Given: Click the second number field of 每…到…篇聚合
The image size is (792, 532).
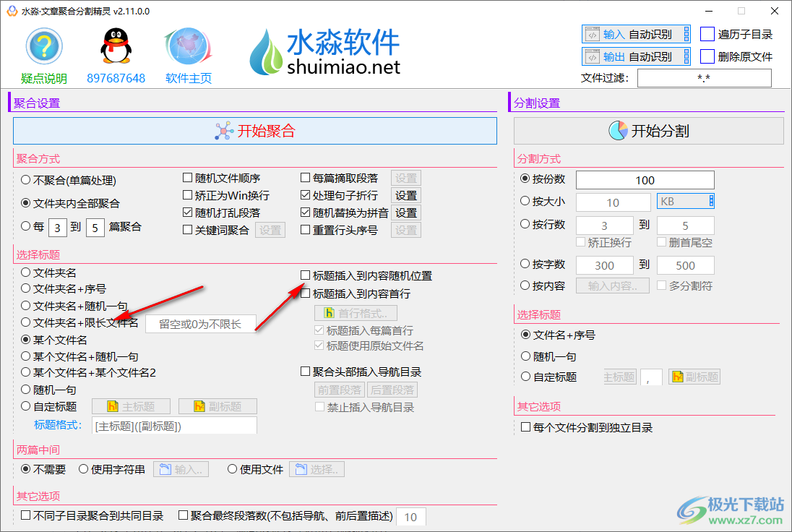Looking at the screenshot, I should click(95, 228).
